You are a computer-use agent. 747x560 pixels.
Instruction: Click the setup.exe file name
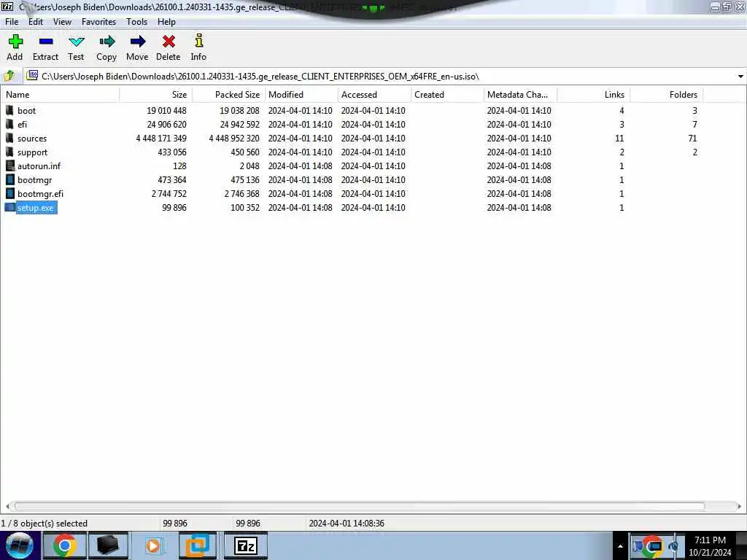coord(36,208)
